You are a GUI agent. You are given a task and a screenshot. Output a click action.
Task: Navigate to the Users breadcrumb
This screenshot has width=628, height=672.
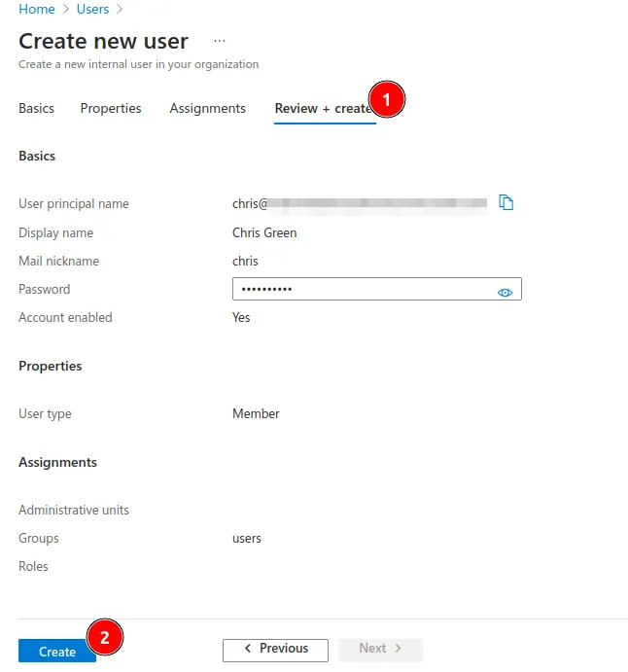pos(92,10)
